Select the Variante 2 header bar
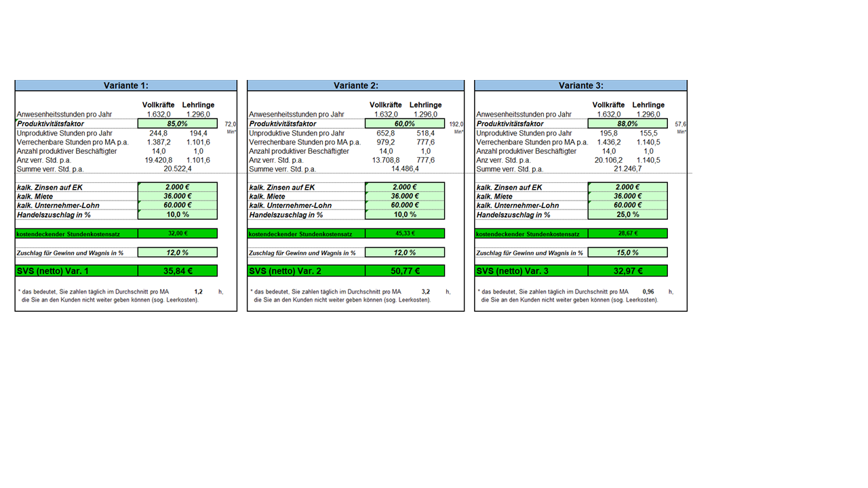The height and width of the screenshot is (488, 868). click(x=356, y=85)
